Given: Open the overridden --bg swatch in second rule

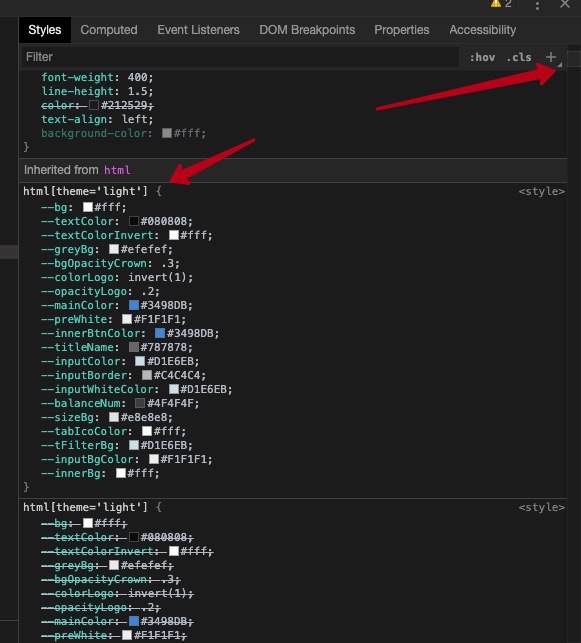Looking at the screenshot, I should tap(88, 523).
